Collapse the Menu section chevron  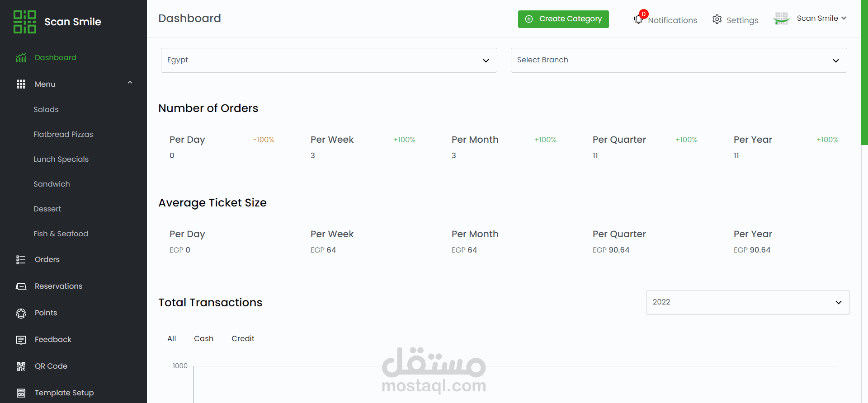point(130,83)
